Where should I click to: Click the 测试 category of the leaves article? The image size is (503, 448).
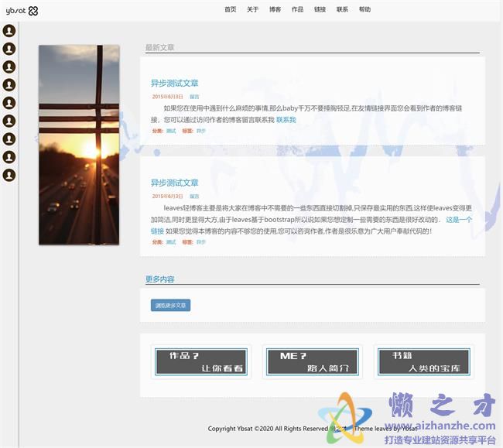pyautogui.click(x=171, y=242)
